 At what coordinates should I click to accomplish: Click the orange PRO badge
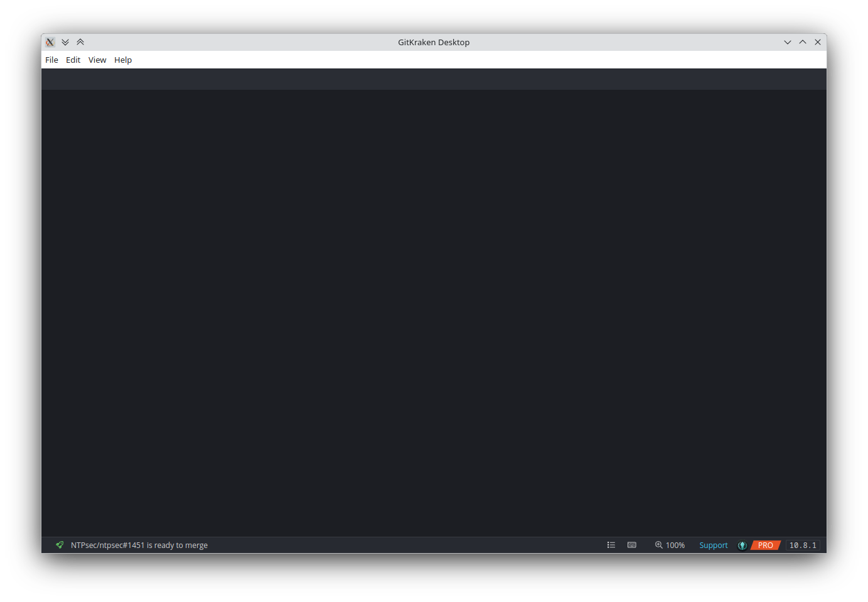(x=765, y=545)
